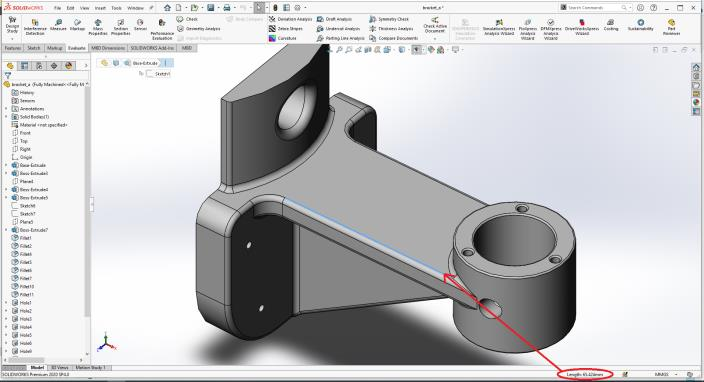Open the ConfigurationManager tab
704x382 pixels.
(x=39, y=66)
